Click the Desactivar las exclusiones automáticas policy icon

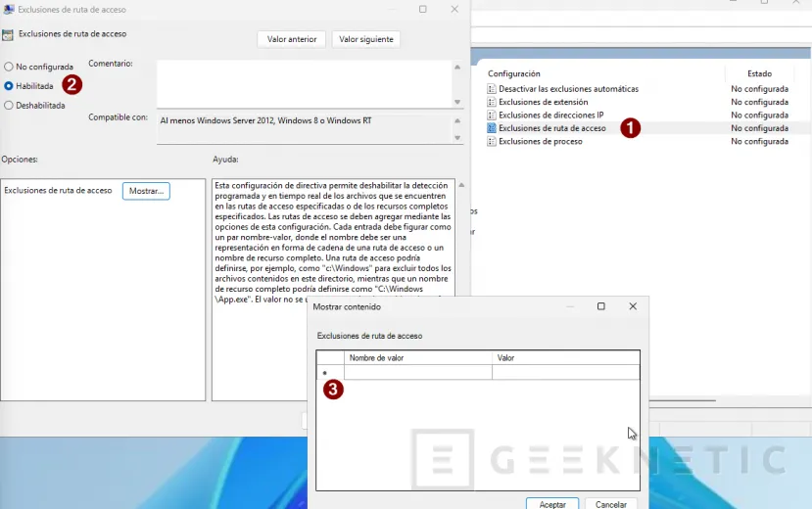[x=492, y=89]
